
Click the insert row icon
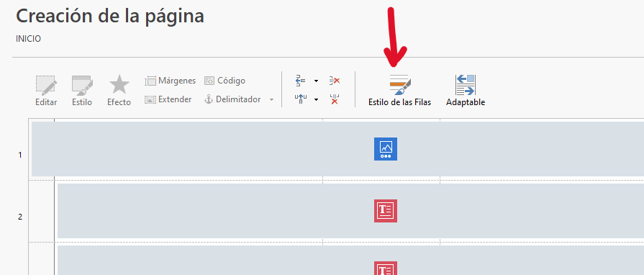[x=301, y=81]
